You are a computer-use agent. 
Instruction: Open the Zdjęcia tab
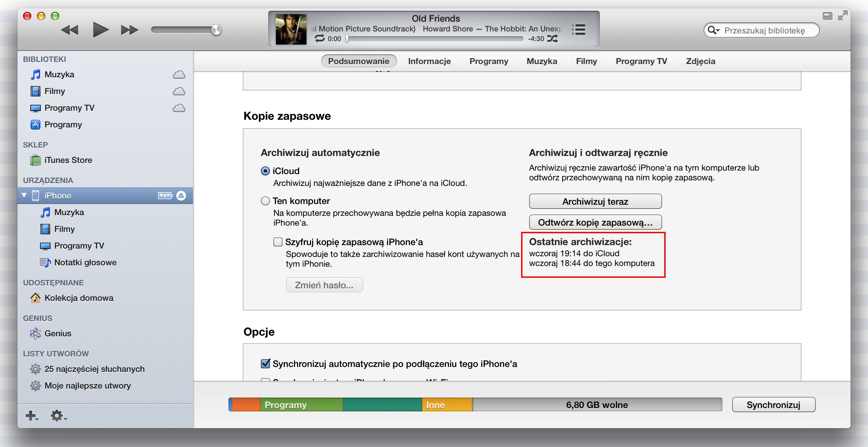pyautogui.click(x=700, y=61)
